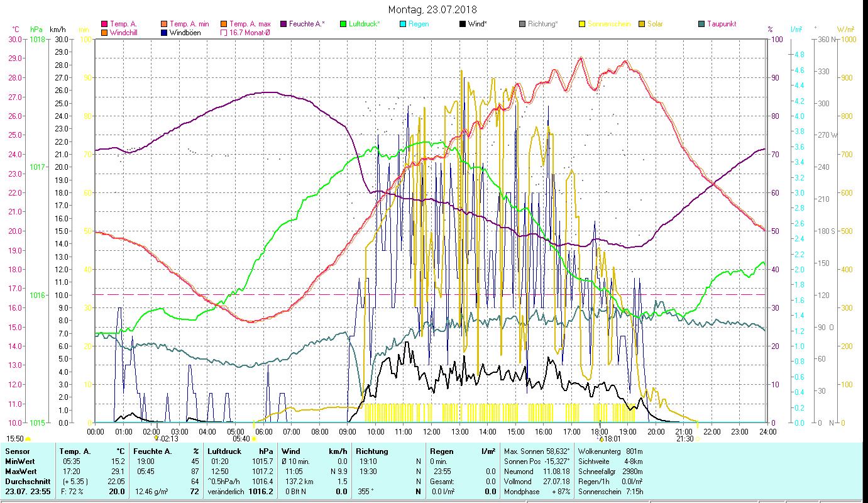
Task: Click the Temp. A. max legend swatch
Action: (x=223, y=25)
